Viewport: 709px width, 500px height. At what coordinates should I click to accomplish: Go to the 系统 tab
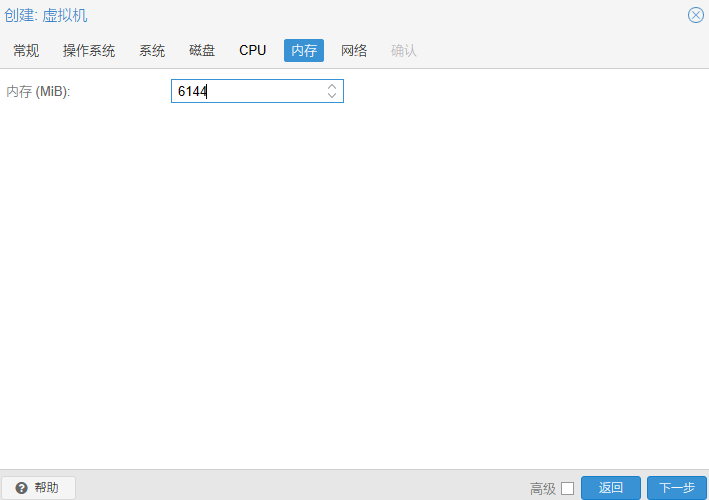coord(152,50)
